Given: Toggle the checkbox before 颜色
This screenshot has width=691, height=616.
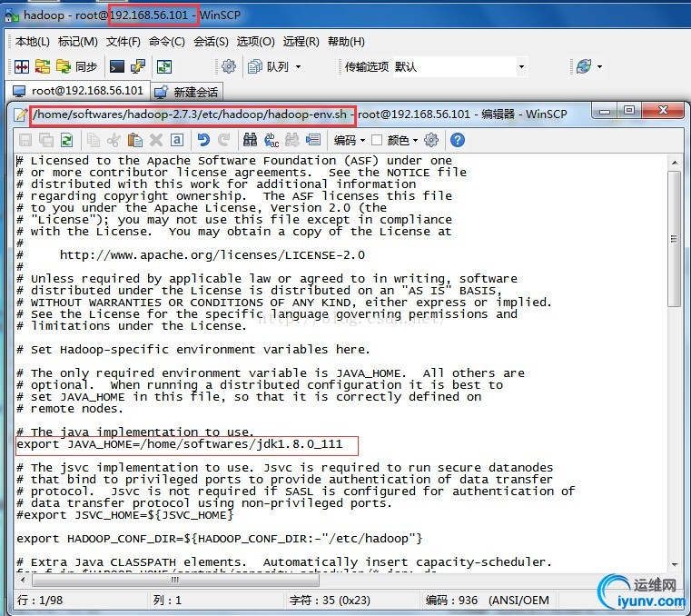Looking at the screenshot, I should [x=377, y=140].
